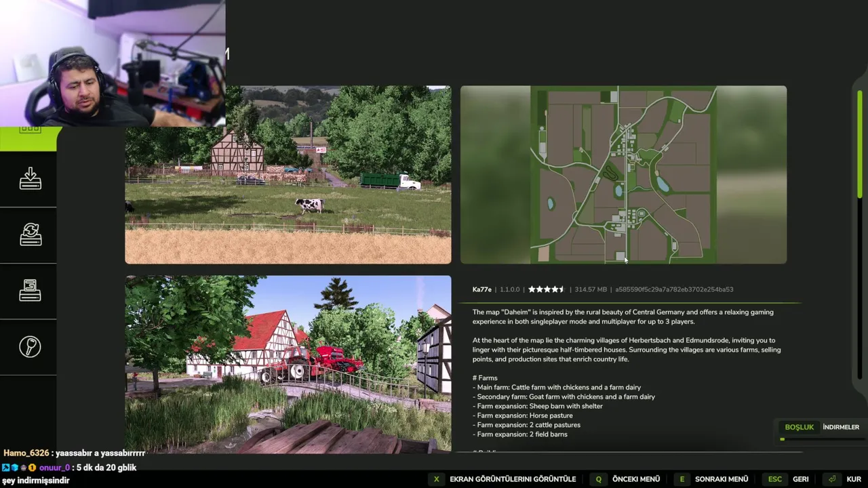Viewport: 868px width, 488px height.
Task: Click the ESC key icon
Action: pyautogui.click(x=775, y=479)
